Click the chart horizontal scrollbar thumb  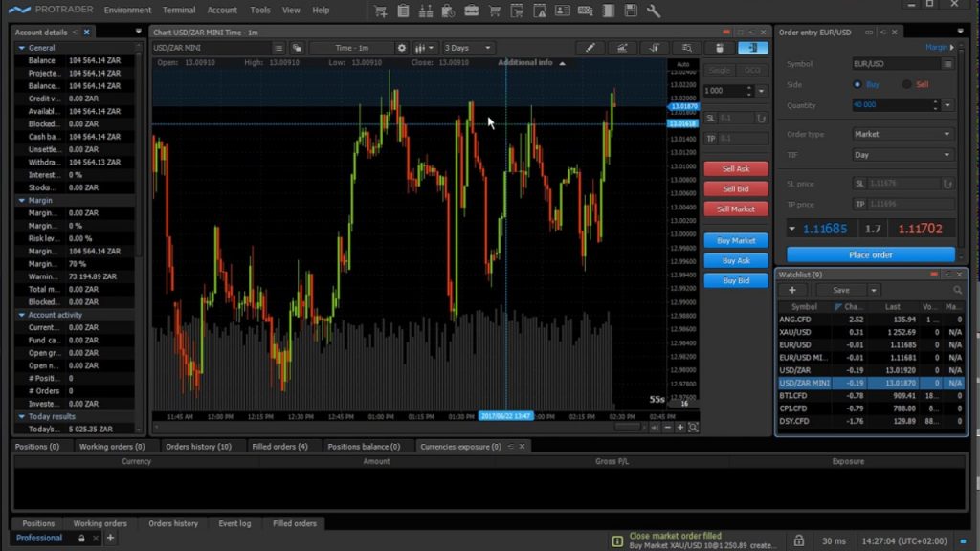(629, 428)
